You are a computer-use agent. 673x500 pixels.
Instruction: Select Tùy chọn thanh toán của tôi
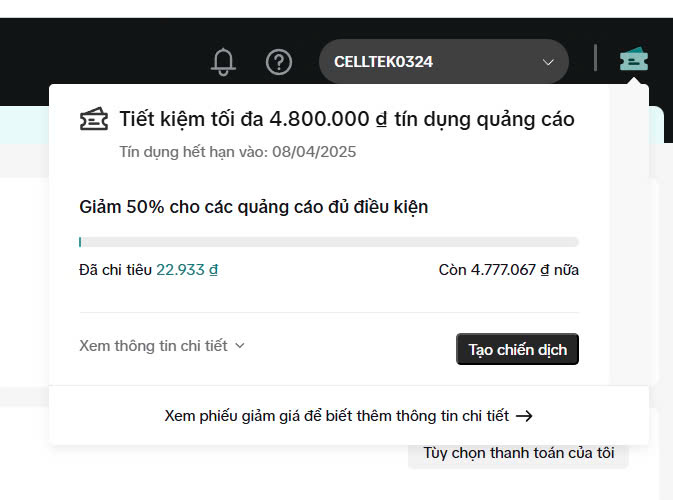click(518, 453)
